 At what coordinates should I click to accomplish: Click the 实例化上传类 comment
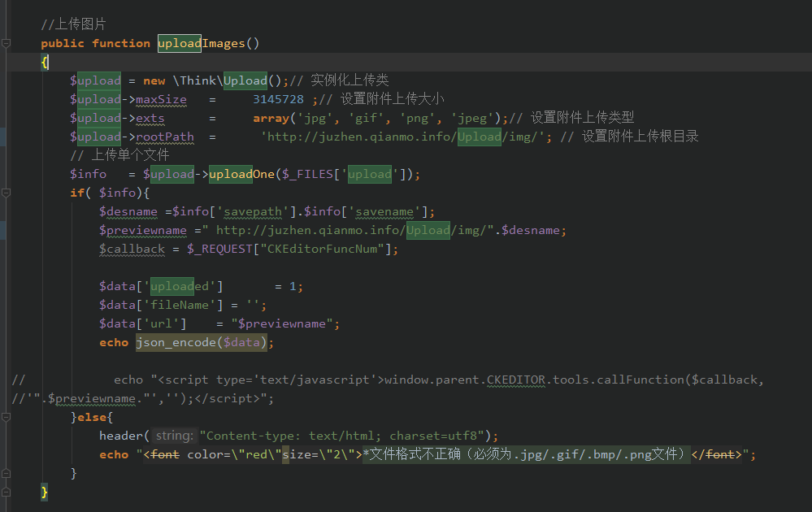click(x=350, y=80)
